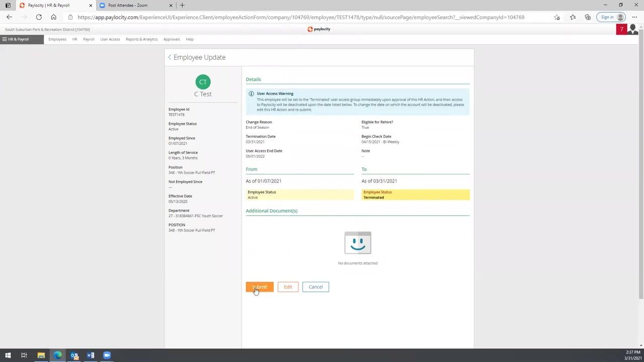Click the no documents attached smiley
644x362 pixels.
point(358,243)
